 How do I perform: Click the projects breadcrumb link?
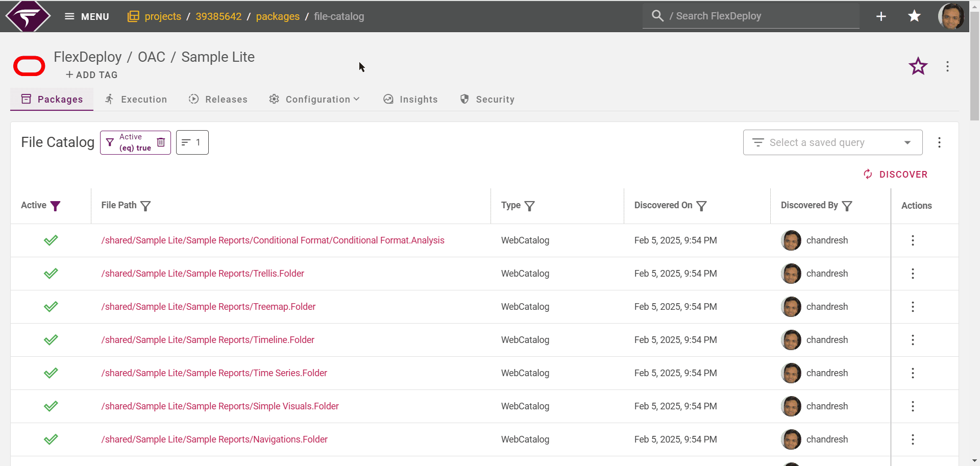pyautogui.click(x=163, y=16)
